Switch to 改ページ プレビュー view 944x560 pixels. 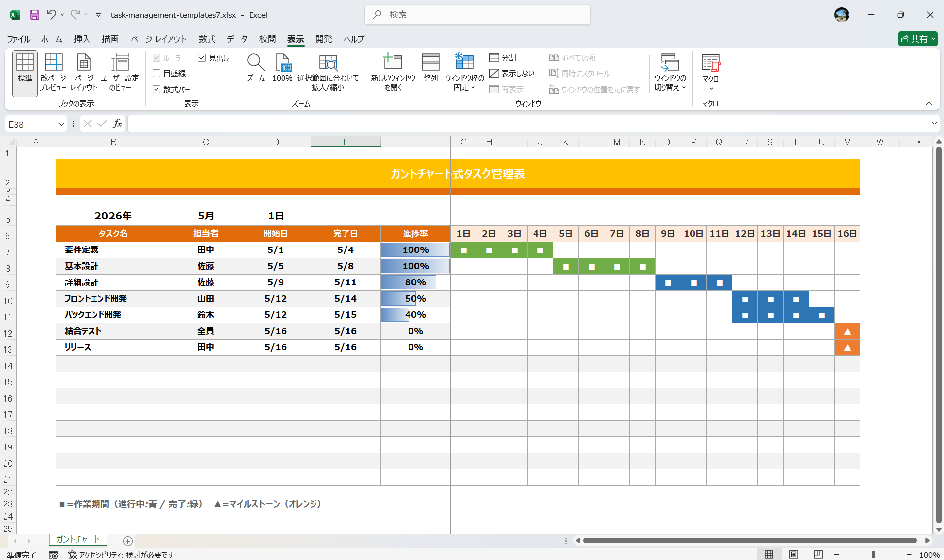(53, 73)
